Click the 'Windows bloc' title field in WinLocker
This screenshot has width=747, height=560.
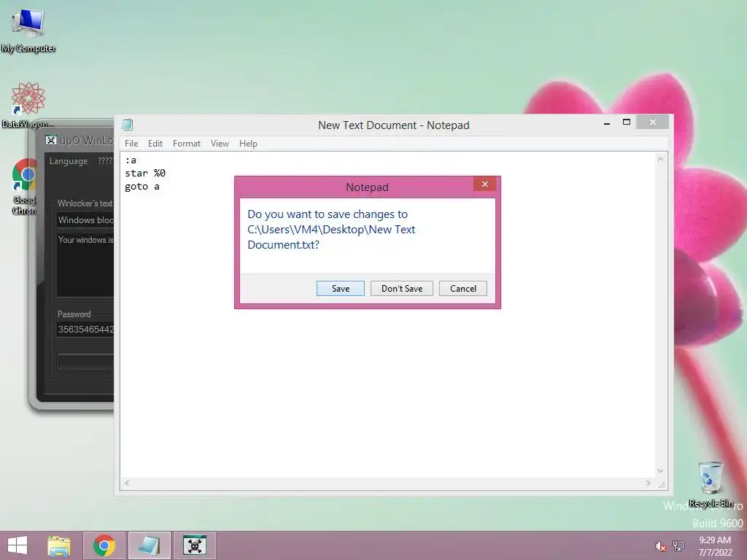(x=86, y=220)
